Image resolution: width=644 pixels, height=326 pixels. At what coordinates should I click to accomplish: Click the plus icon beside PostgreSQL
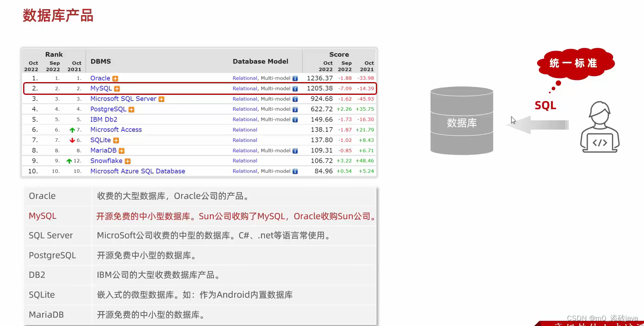(131, 110)
